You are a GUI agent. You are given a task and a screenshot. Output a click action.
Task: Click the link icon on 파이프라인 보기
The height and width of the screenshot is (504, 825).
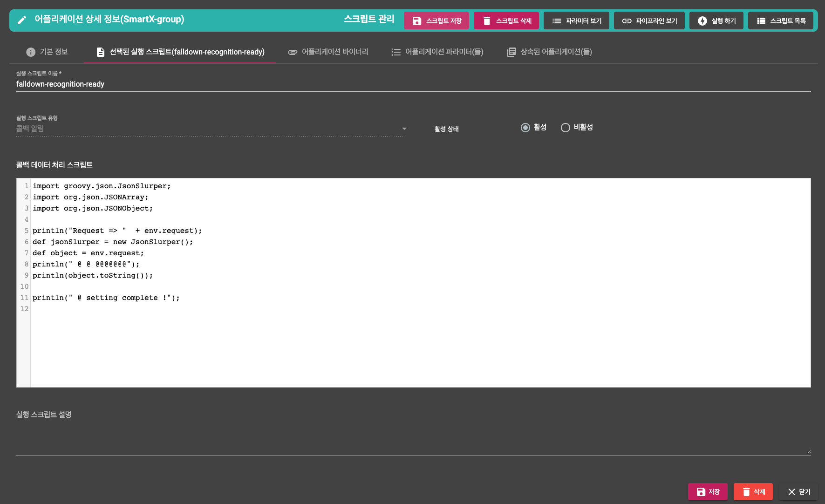point(627,21)
